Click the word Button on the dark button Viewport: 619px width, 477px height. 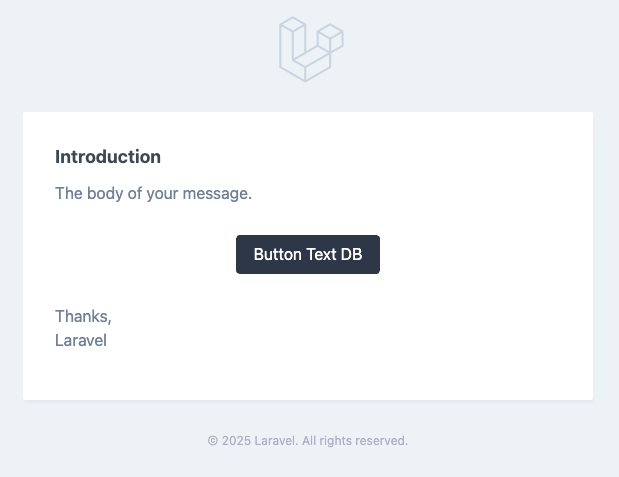(x=277, y=254)
